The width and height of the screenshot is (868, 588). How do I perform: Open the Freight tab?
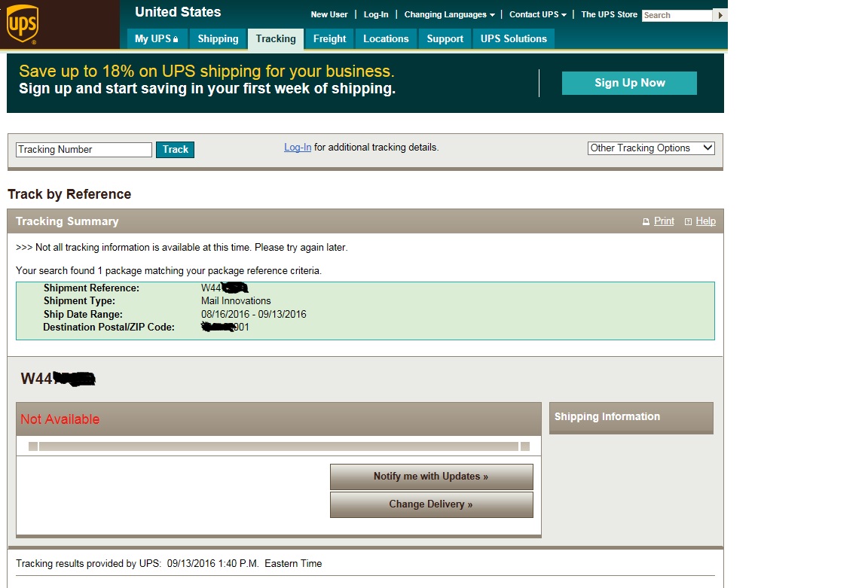click(x=329, y=38)
